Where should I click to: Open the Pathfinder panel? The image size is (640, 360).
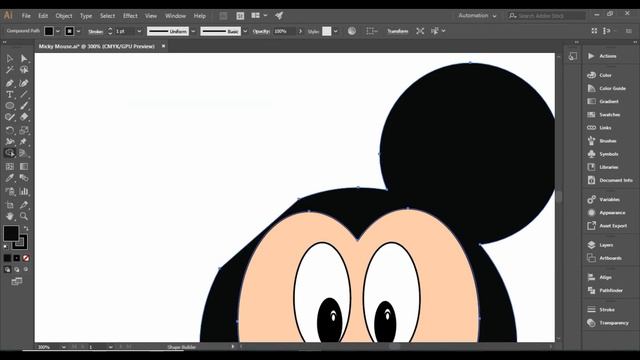[611, 291]
